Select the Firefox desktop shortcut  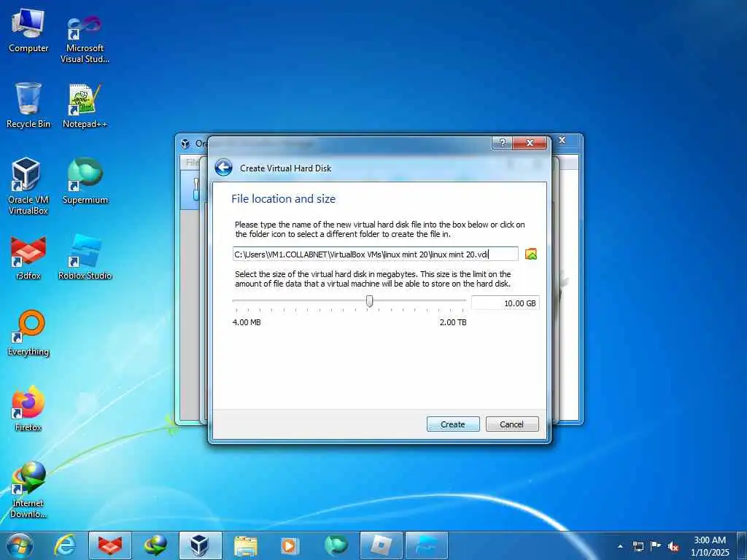(x=28, y=408)
